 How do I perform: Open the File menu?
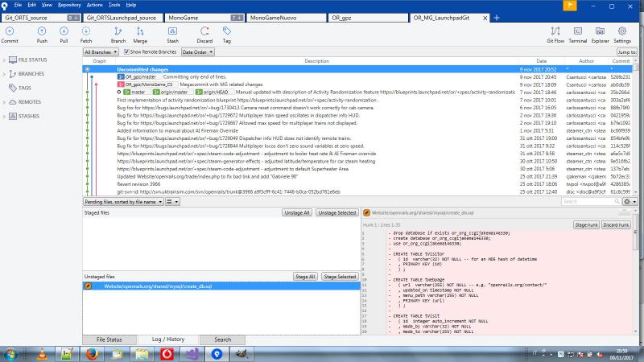click(x=18, y=5)
